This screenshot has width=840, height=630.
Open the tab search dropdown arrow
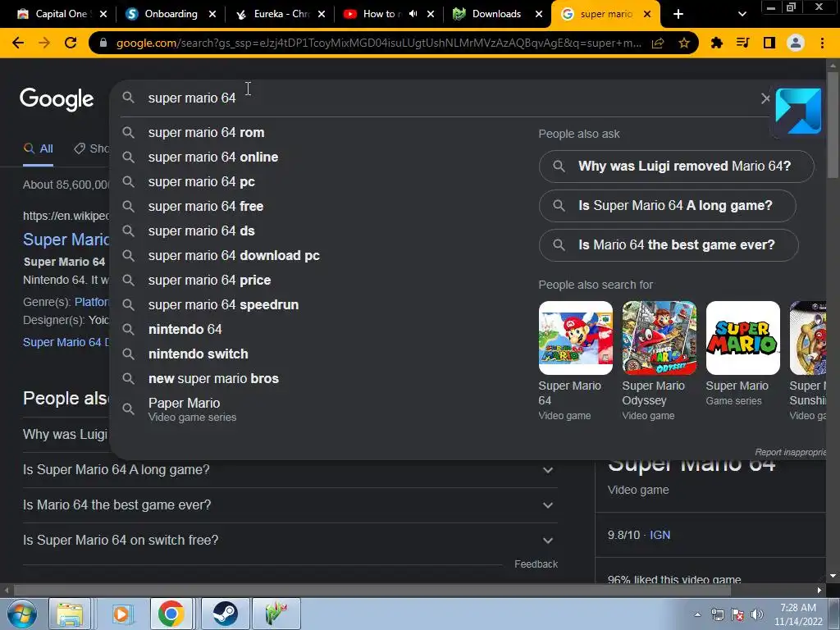point(742,14)
